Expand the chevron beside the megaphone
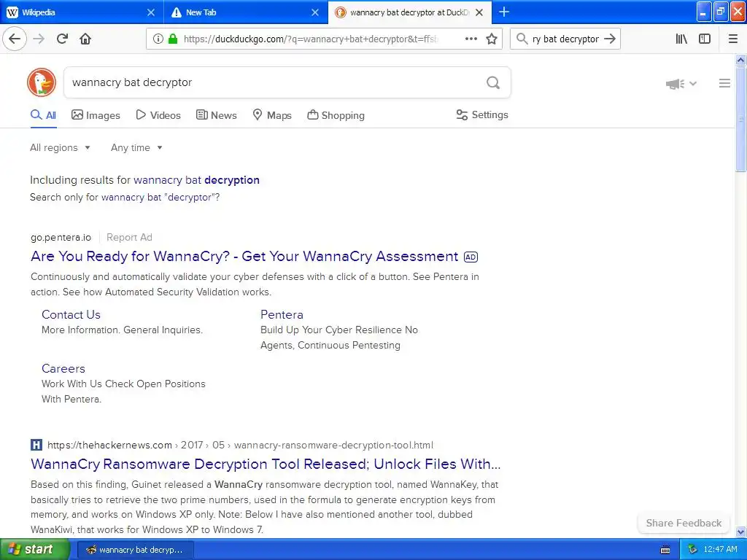This screenshot has width=747, height=560. pyautogui.click(x=693, y=83)
